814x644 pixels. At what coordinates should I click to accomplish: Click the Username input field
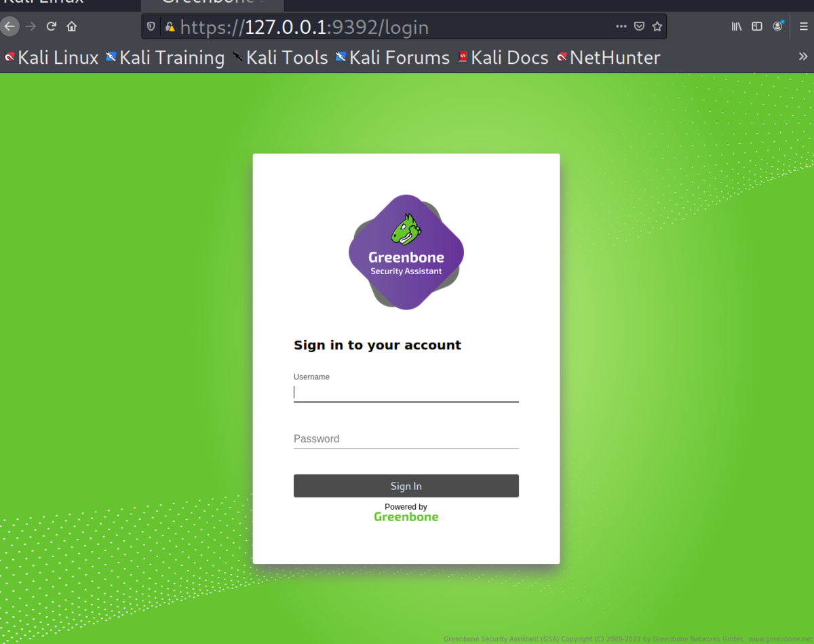(x=406, y=392)
